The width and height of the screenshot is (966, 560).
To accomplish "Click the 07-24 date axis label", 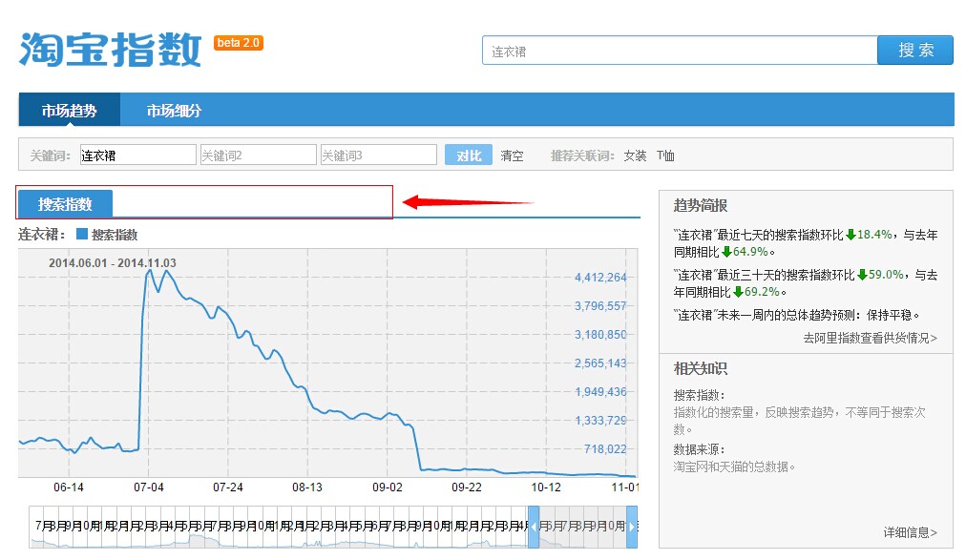I will pyautogui.click(x=228, y=487).
